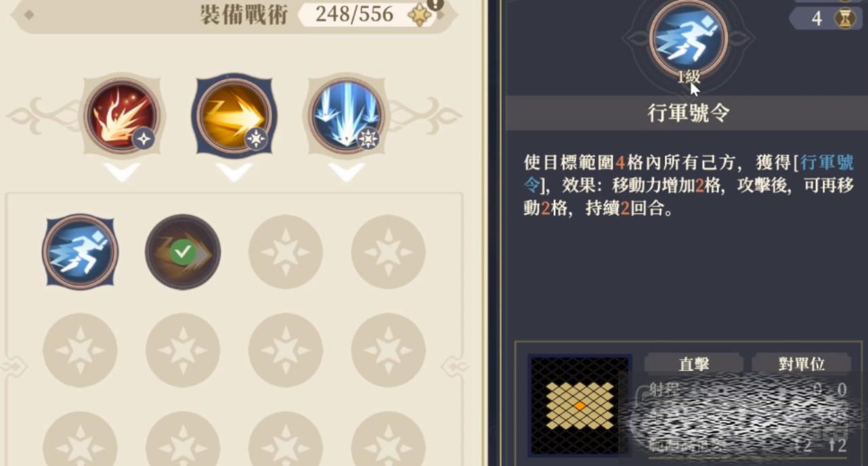Click the blue 行軍號令 keyword link in description
This screenshot has width=868, height=466.
point(689,173)
